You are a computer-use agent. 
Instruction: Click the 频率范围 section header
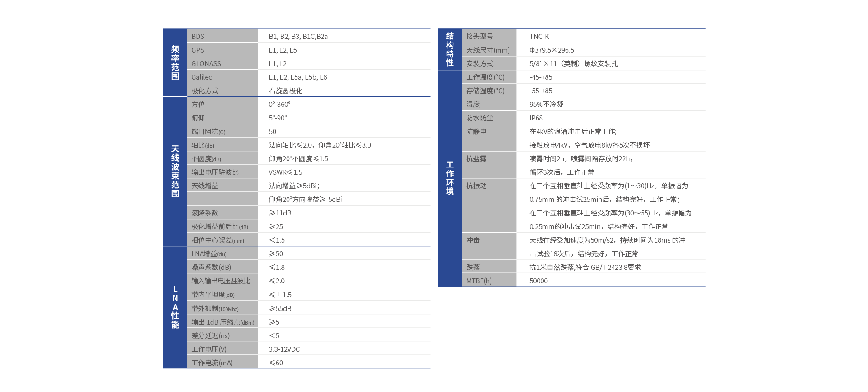[175, 62]
